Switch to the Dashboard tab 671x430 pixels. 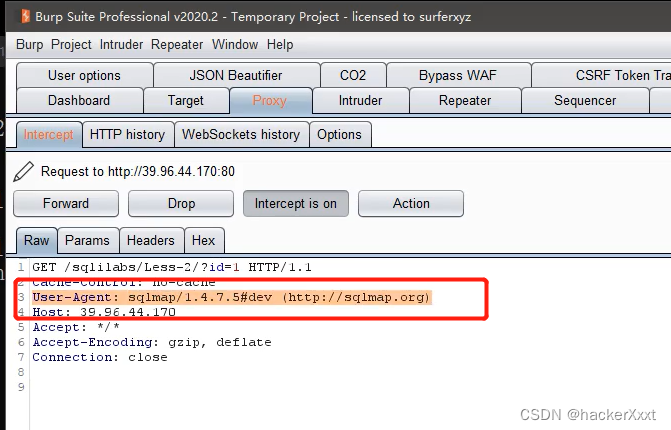coord(79,101)
